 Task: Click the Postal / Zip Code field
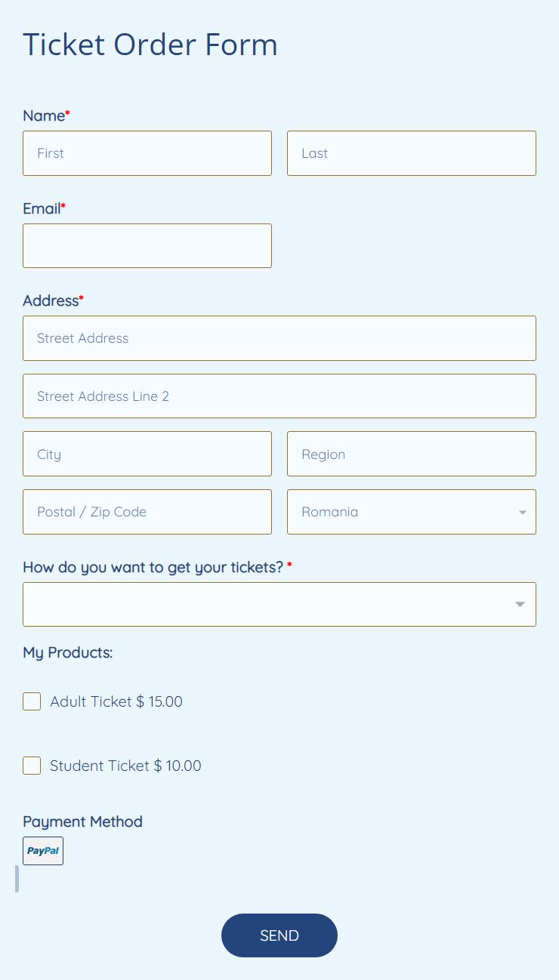coord(147,512)
